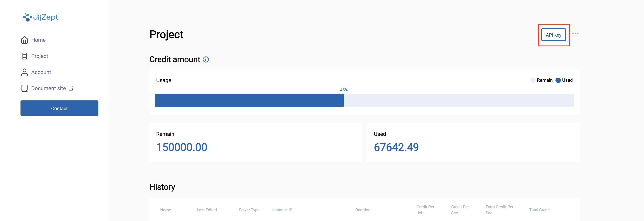The width and height of the screenshot is (644, 221).
Task: Click the Duration column header
Action: tap(363, 210)
